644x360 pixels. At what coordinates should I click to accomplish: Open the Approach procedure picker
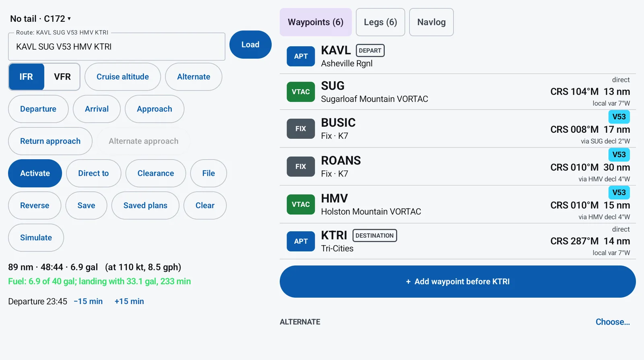155,109
